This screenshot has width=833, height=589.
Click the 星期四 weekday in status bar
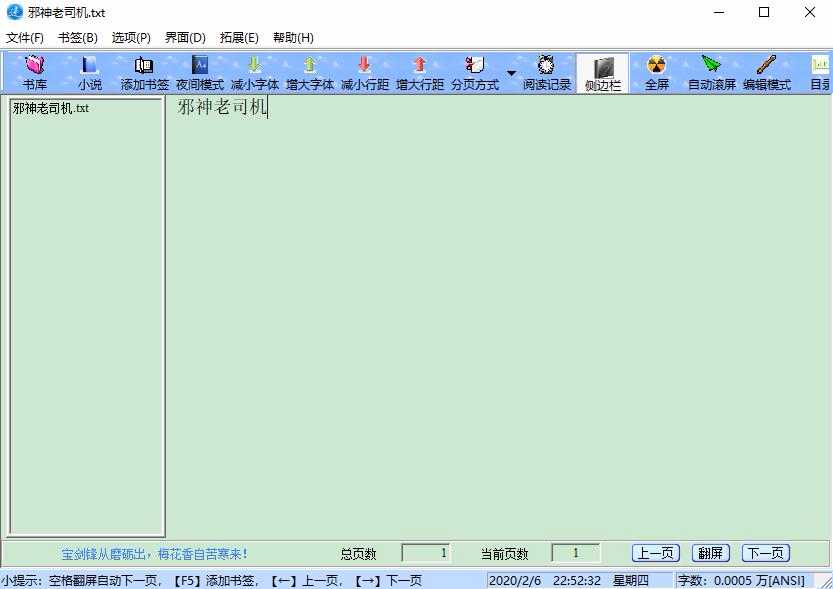(630, 581)
